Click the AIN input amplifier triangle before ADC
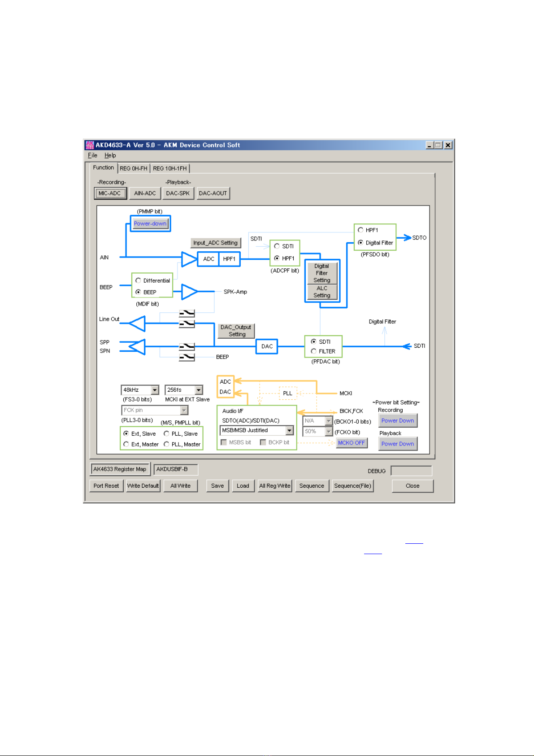This screenshot has height=756, width=534. (x=189, y=259)
